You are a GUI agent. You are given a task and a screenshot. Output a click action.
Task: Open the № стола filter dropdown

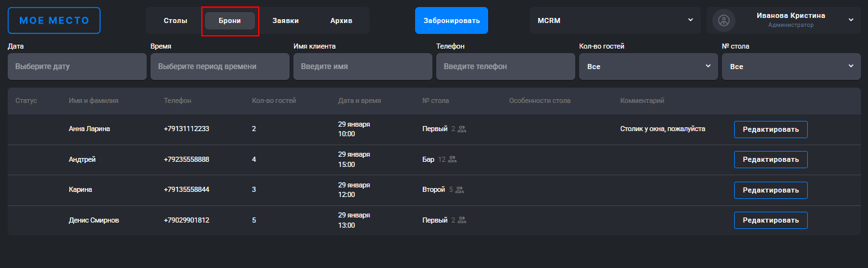(791, 67)
